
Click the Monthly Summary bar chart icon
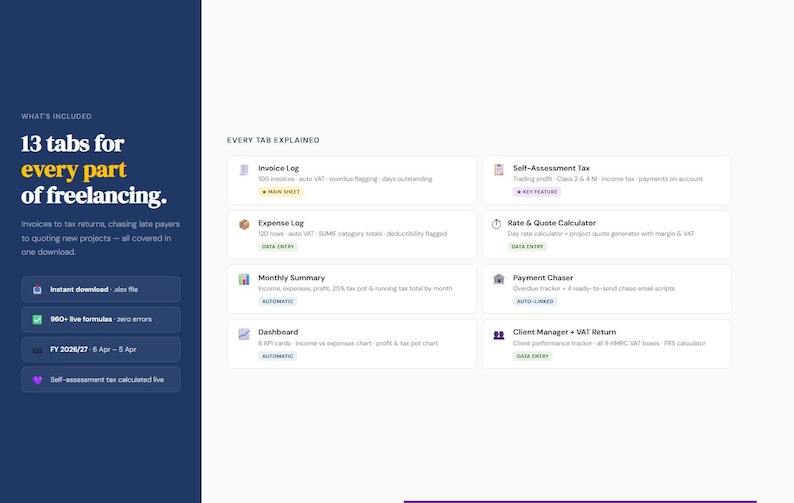coord(244,279)
